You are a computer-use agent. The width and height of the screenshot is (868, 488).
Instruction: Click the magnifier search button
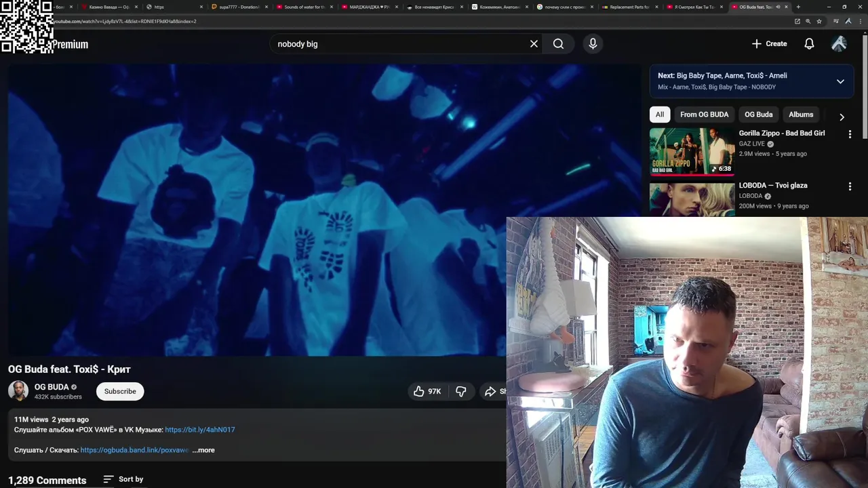pyautogui.click(x=558, y=44)
